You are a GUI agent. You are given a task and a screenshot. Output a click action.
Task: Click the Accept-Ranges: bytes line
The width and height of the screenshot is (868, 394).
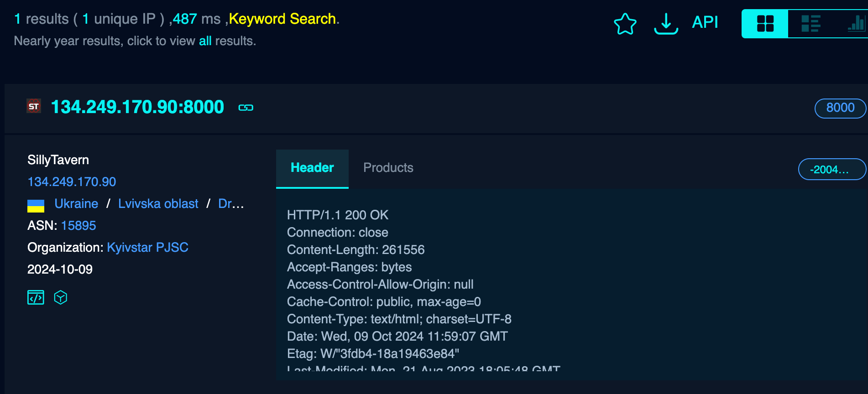[349, 267]
